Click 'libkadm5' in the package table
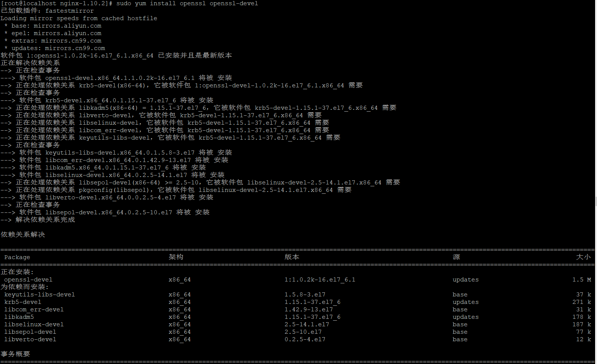Viewport: 597px width, 364px height. tap(19, 317)
